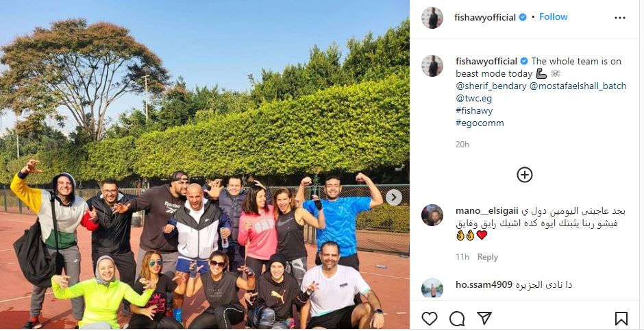
Task: Open the mano__elsigaii commenter profile name
Action: 486,211
